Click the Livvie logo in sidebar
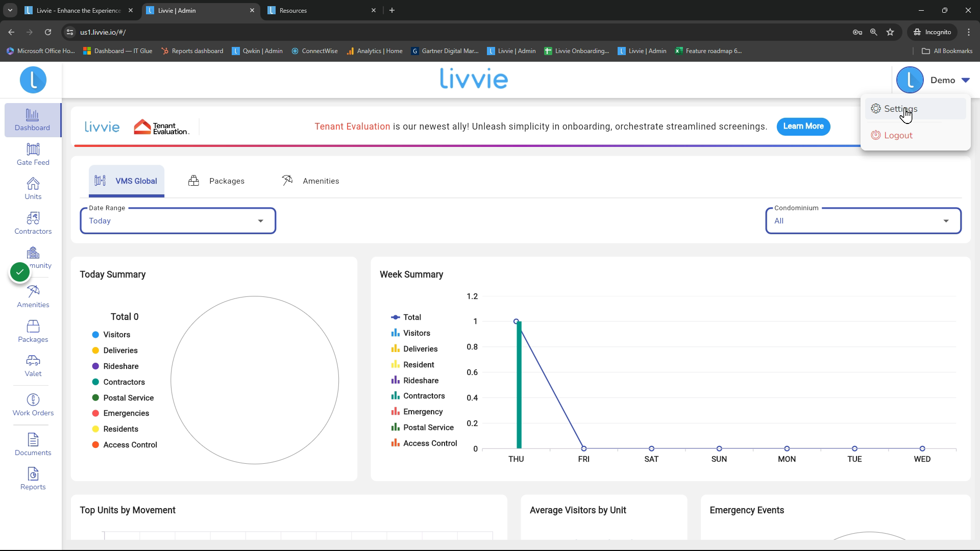Image resolution: width=980 pixels, height=551 pixels. pos(33,80)
